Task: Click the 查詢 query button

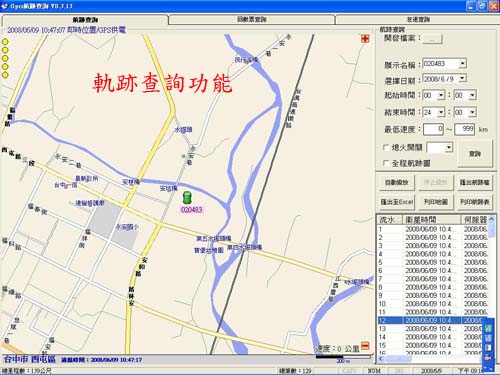Action: pos(475,154)
